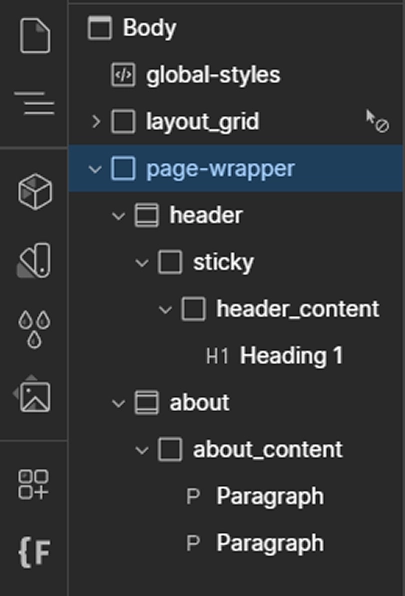Click the about section icon
This screenshot has height=596, width=405.
[x=147, y=402]
